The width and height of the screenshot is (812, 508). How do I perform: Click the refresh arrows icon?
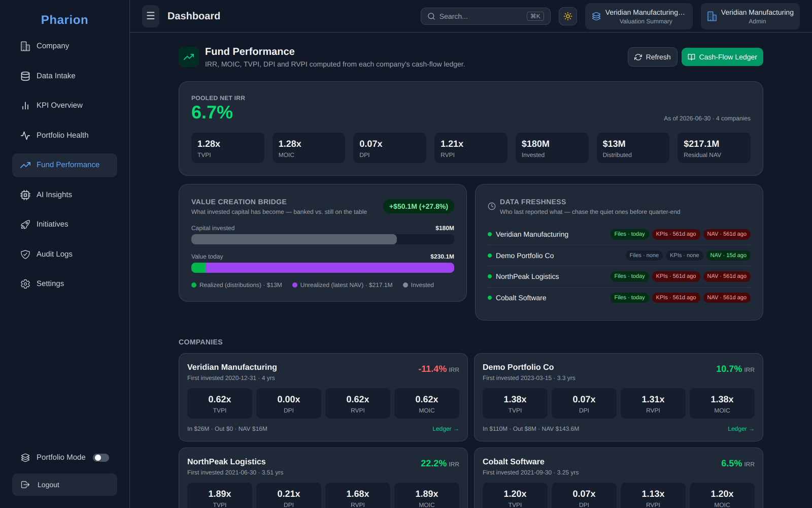(638, 57)
